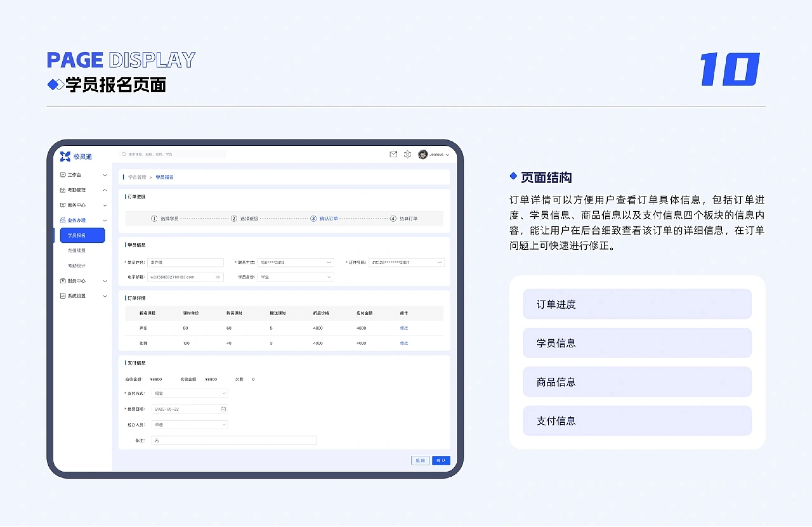Expand the 工作台 menu chevron

[105, 175]
